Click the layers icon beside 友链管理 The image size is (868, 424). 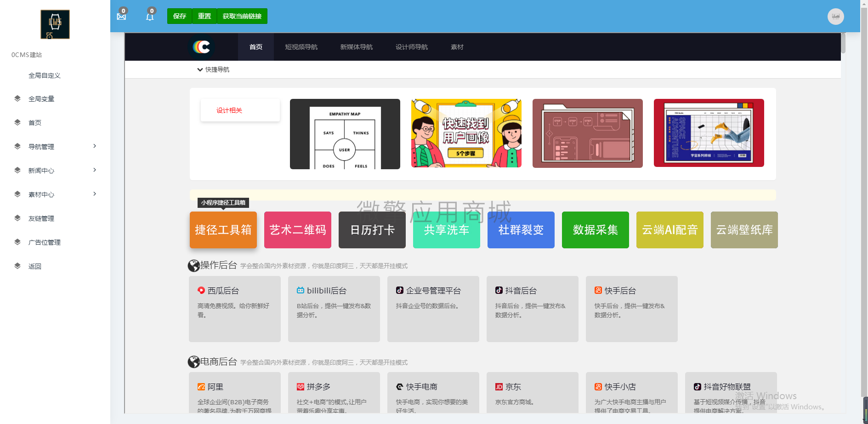tap(17, 218)
